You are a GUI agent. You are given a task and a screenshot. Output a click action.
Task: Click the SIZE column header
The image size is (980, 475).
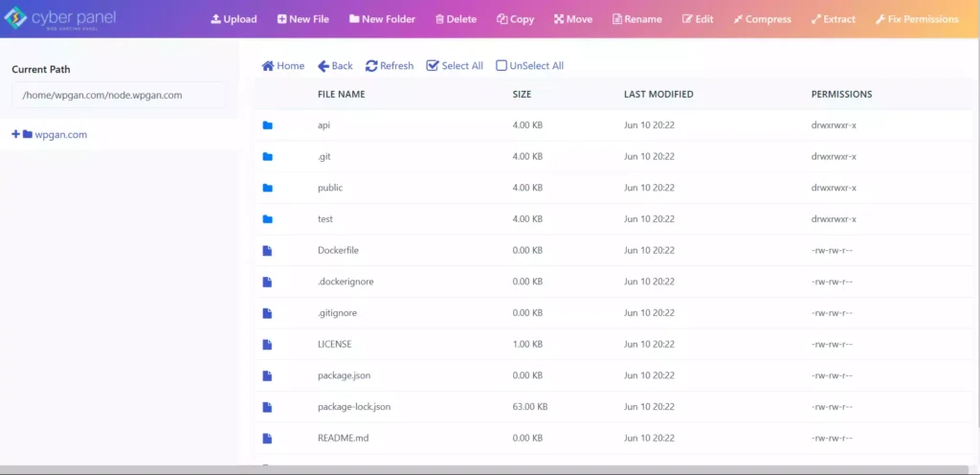pyautogui.click(x=522, y=95)
